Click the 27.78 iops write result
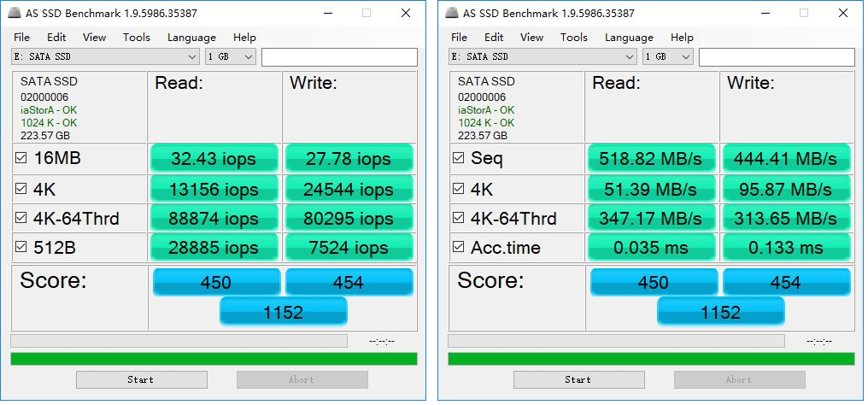This screenshot has height=405, width=868. coord(349,158)
